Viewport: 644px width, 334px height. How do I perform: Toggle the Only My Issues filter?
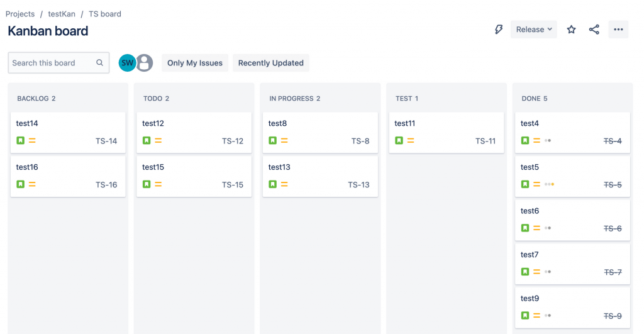click(x=195, y=63)
